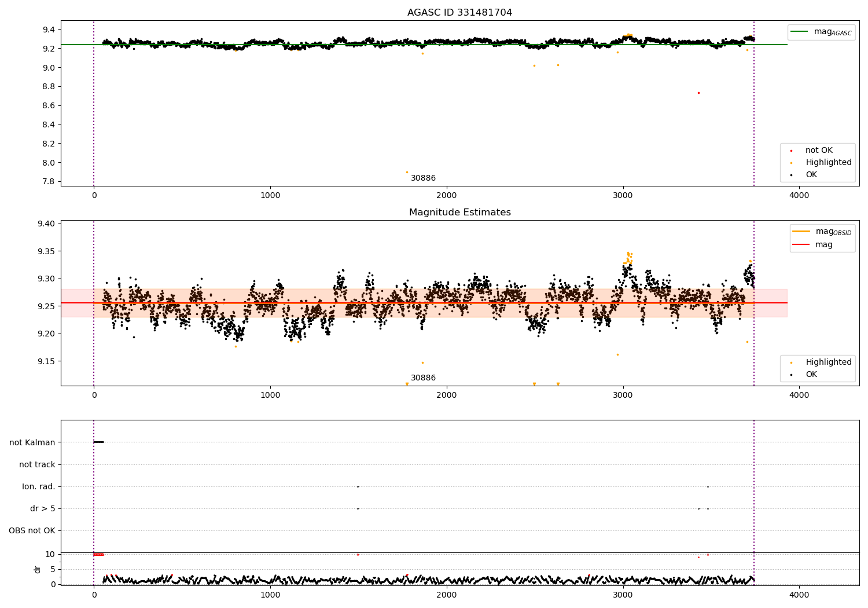The width and height of the screenshot is (868, 608).
Task: Click the 1000 x-axis tick under AGASC ID plot
Action: pyautogui.click(x=270, y=196)
